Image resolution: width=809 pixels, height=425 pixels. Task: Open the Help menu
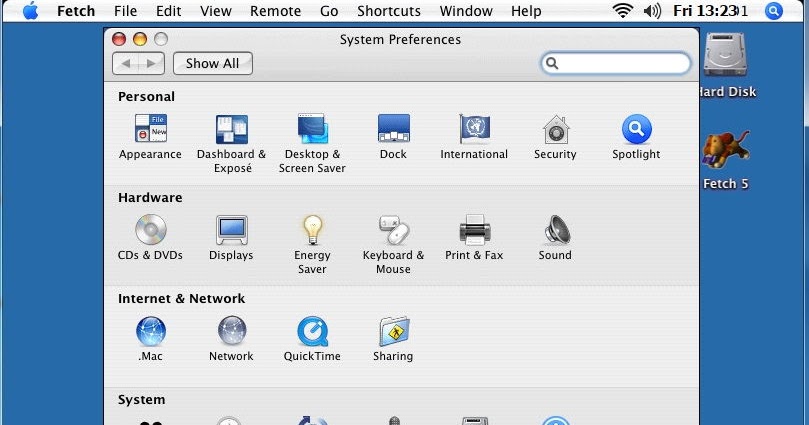526,11
